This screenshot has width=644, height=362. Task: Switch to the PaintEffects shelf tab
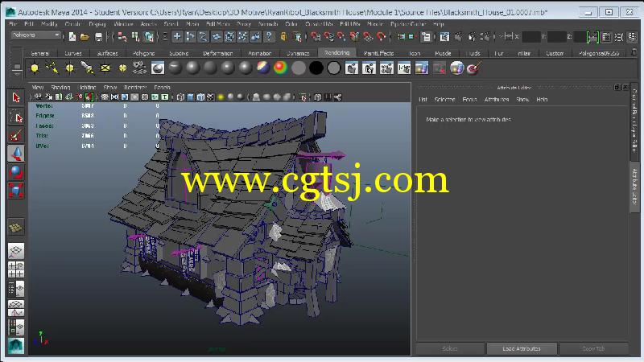click(x=378, y=53)
